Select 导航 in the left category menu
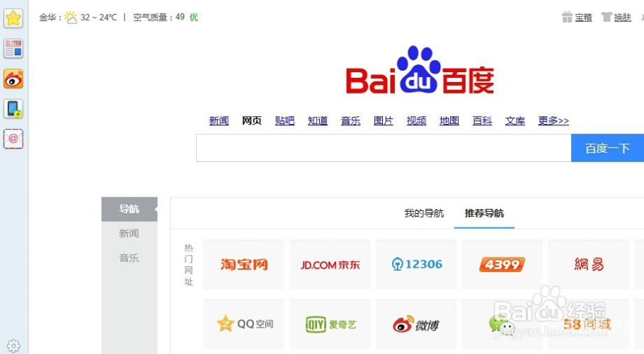The width and height of the screenshot is (644, 354). pos(130,209)
